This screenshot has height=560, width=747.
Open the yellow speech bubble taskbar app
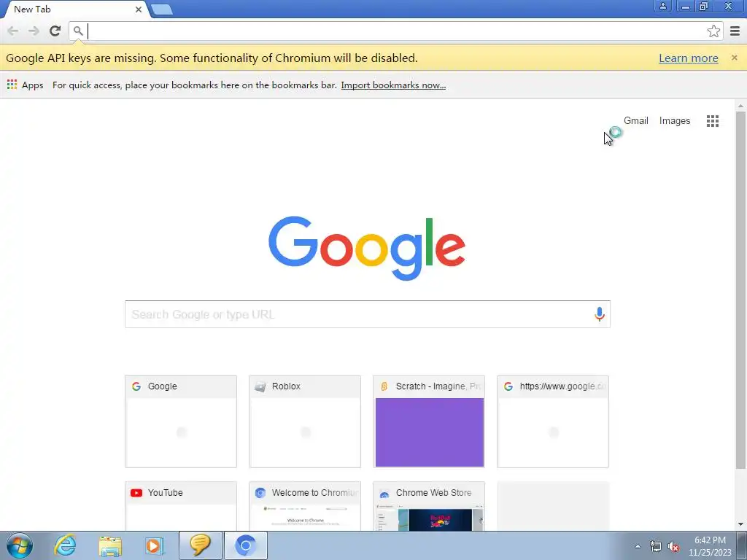pos(201,545)
